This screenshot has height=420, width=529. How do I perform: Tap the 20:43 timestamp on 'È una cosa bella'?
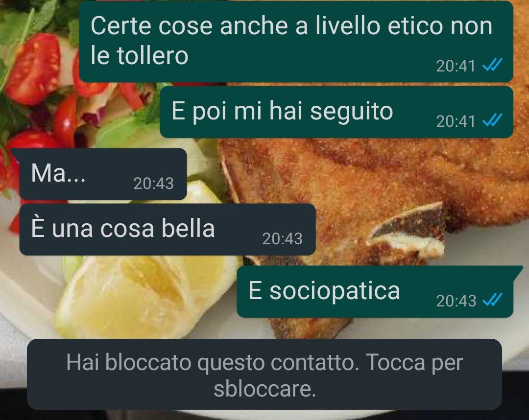(283, 239)
